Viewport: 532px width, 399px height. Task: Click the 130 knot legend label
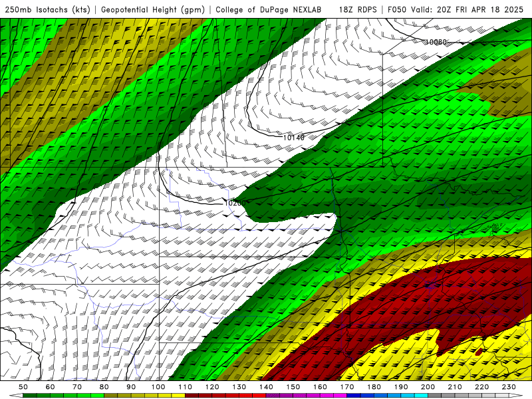(x=239, y=387)
